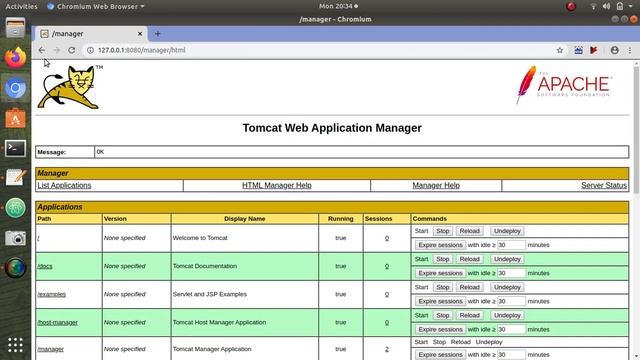Screen dimensions: 640x360
Task: Close the /manager tab
Action: tap(140, 34)
